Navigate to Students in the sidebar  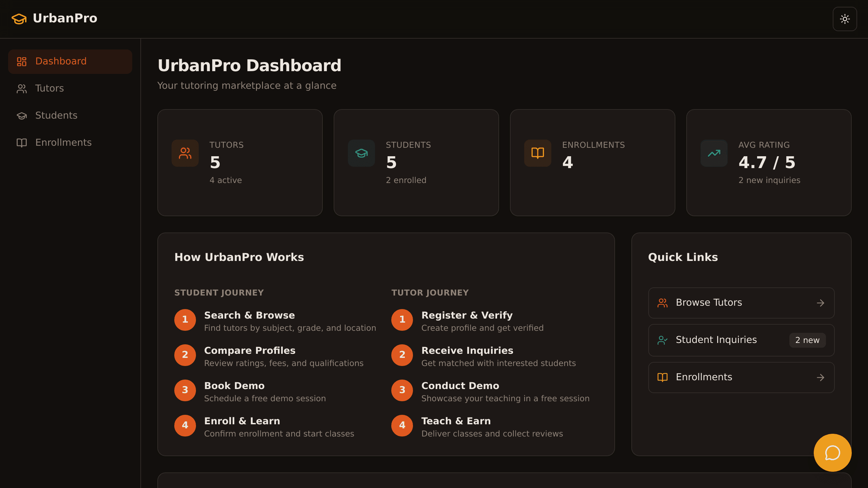tap(70, 116)
